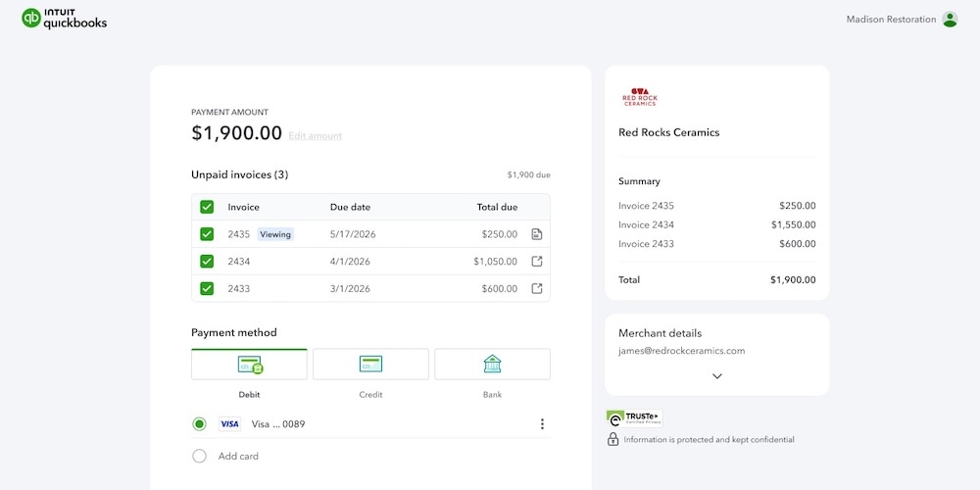The height and width of the screenshot is (490, 980).
Task: Uncheck invoice 2433 checkbox
Action: (207, 289)
